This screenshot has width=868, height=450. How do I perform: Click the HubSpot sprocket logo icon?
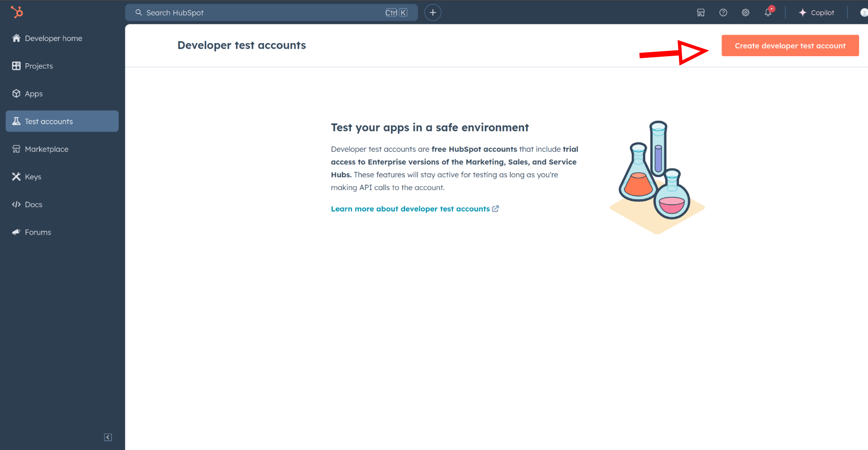coord(17,12)
